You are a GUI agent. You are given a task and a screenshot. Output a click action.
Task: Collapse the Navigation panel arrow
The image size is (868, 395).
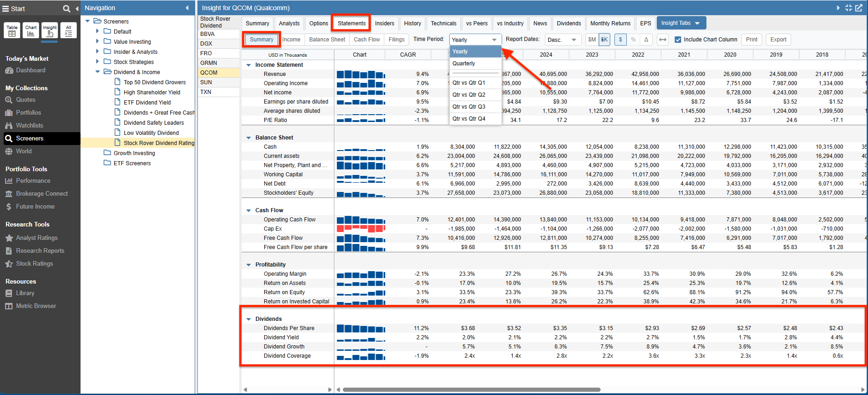coord(187,8)
